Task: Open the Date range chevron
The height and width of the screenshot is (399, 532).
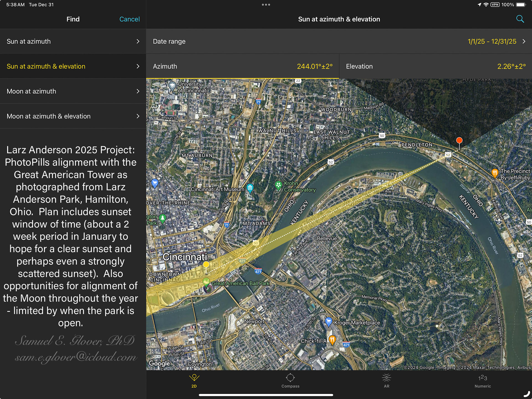Action: (524, 41)
